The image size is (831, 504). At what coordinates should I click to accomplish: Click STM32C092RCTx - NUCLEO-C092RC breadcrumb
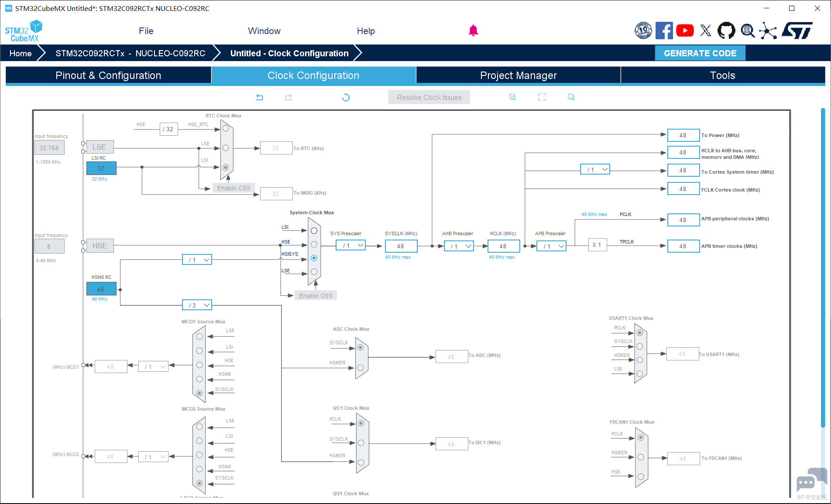130,53
